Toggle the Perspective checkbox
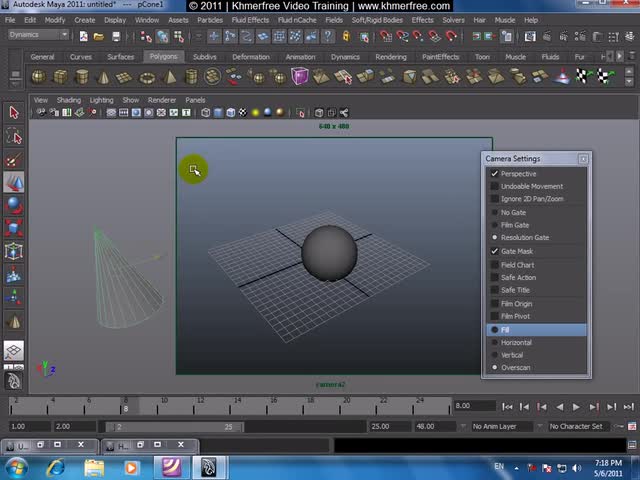Viewport: 640px width, 480px height. 495,174
